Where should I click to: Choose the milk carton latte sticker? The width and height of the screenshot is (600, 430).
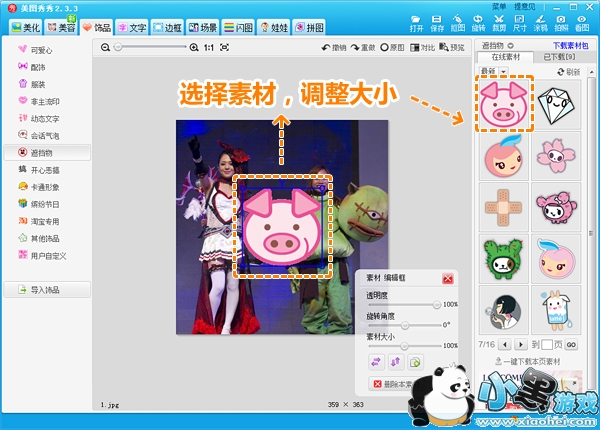(556, 310)
